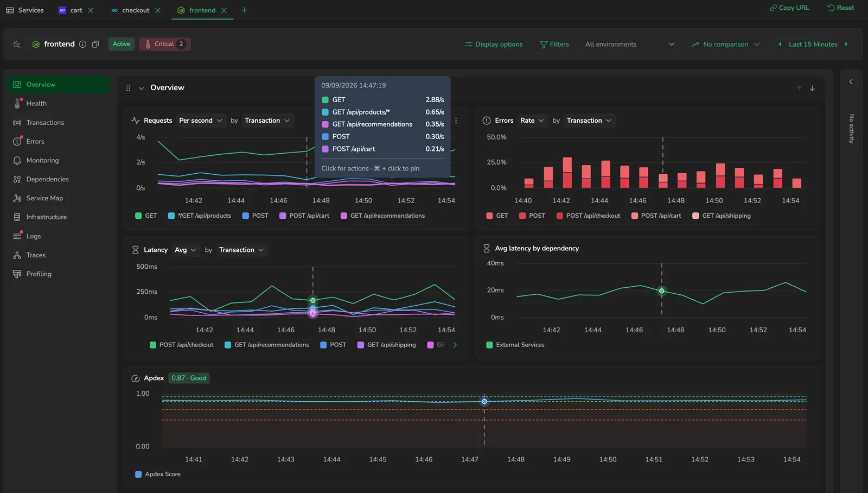Click the Critical 2 alert badge

coord(165,45)
